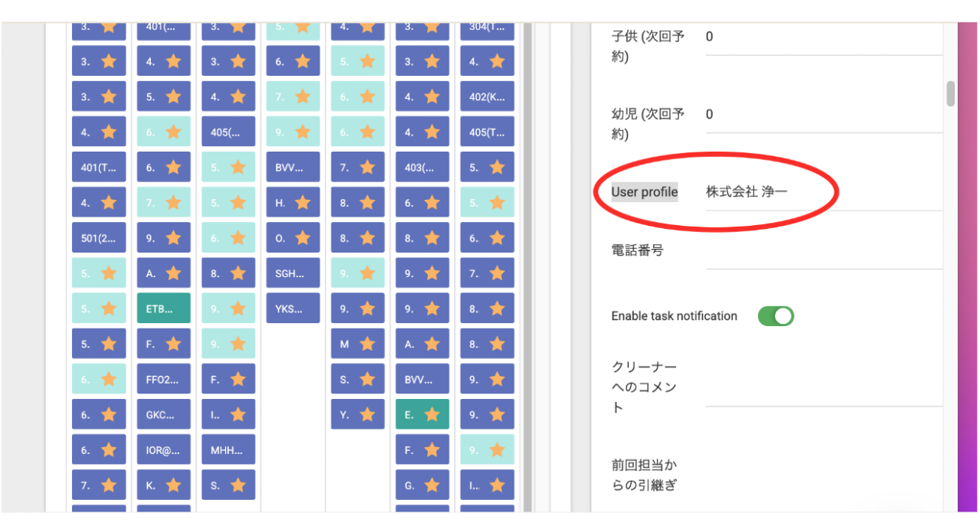Select the green ETB chip

click(164, 309)
